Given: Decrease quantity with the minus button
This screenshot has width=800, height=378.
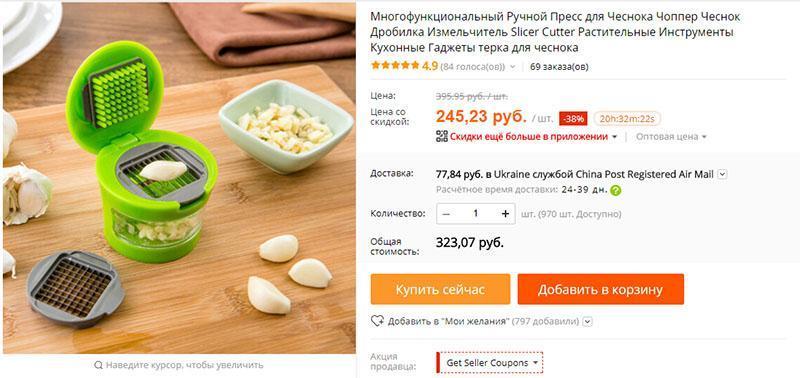Looking at the screenshot, I should 446,214.
